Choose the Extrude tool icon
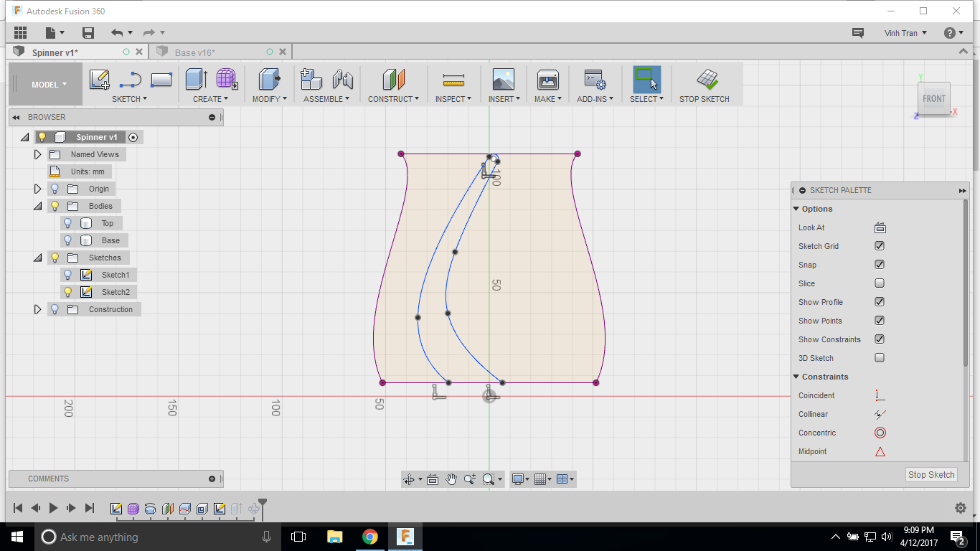 [196, 80]
